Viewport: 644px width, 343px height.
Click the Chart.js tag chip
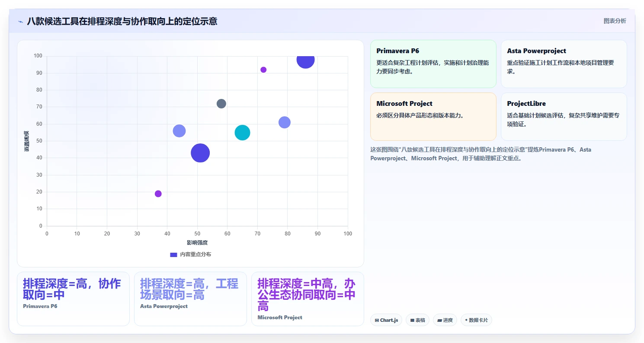(386, 320)
